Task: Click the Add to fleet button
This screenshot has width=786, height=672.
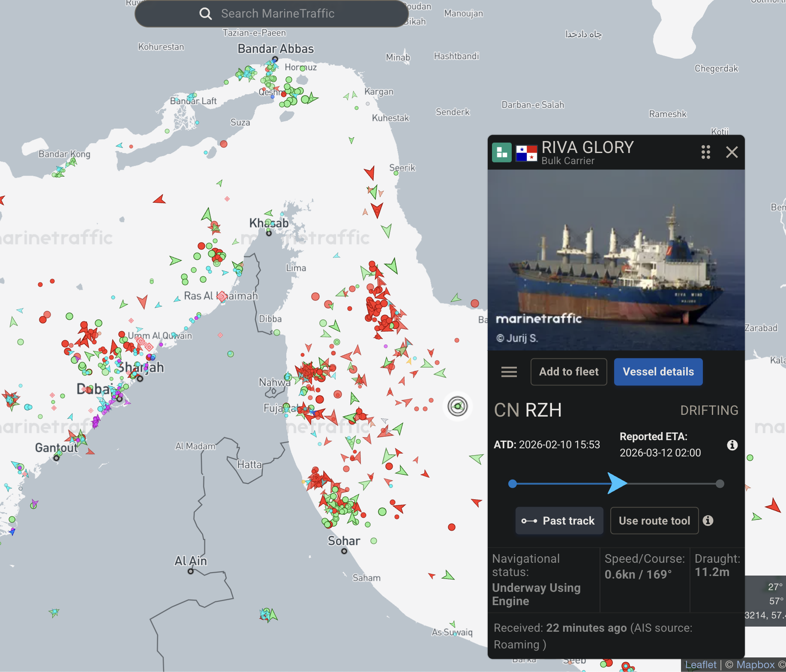Action: [569, 372]
